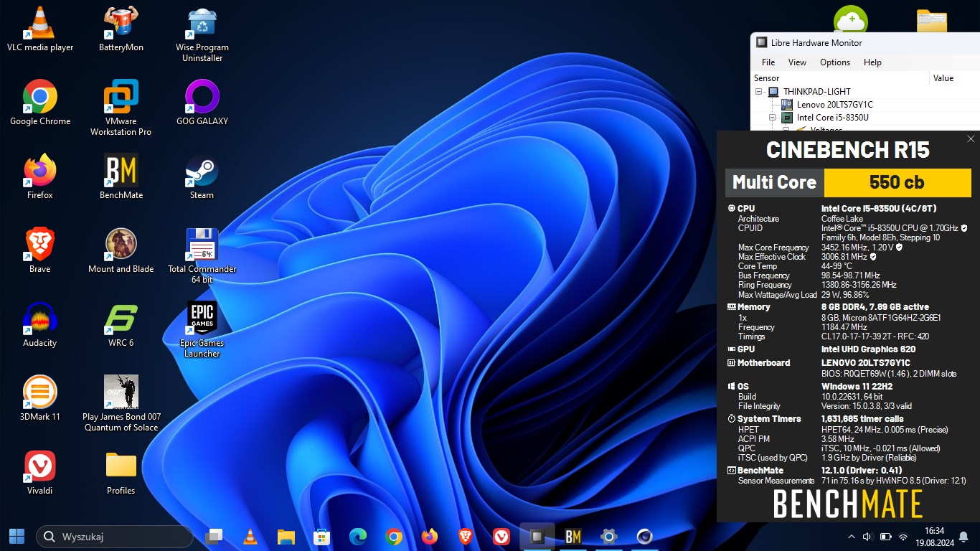
Task: Open VLC from the taskbar
Action: 250,536
